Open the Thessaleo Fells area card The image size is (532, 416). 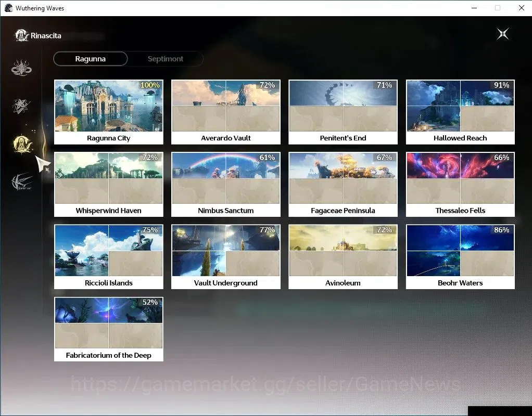coord(460,185)
